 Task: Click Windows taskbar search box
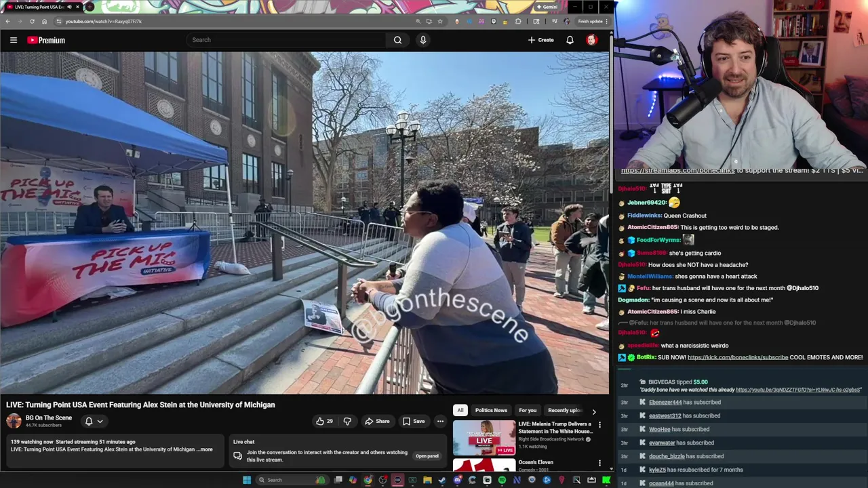coord(292,480)
